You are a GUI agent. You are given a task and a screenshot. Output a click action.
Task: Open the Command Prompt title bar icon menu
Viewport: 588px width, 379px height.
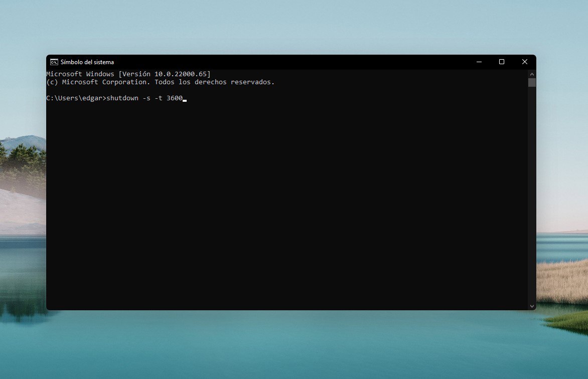point(54,62)
